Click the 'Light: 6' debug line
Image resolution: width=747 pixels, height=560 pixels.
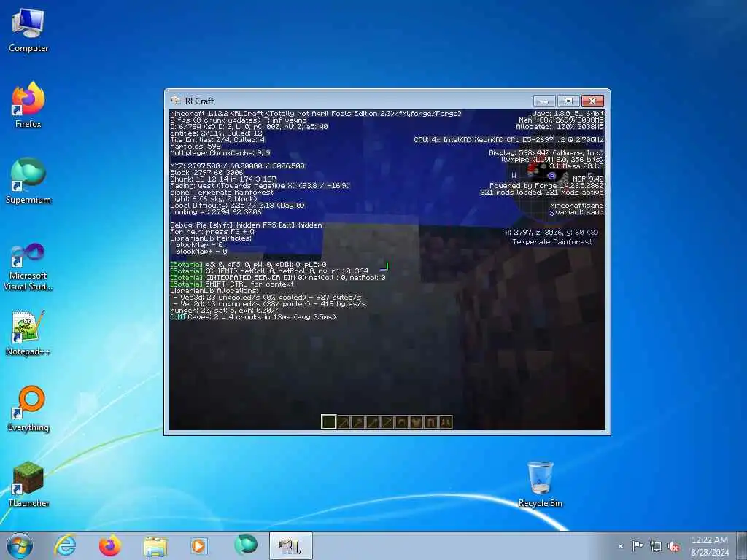click(x=214, y=198)
